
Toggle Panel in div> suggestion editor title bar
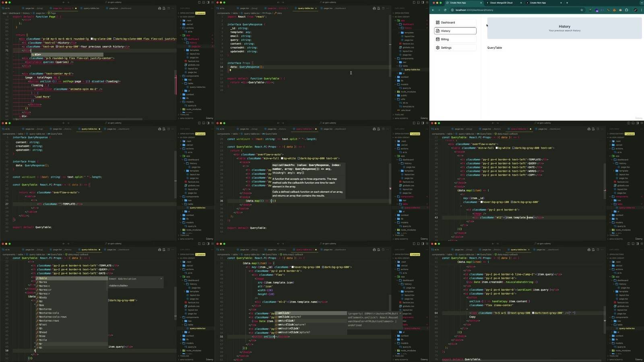[x=204, y=2]
